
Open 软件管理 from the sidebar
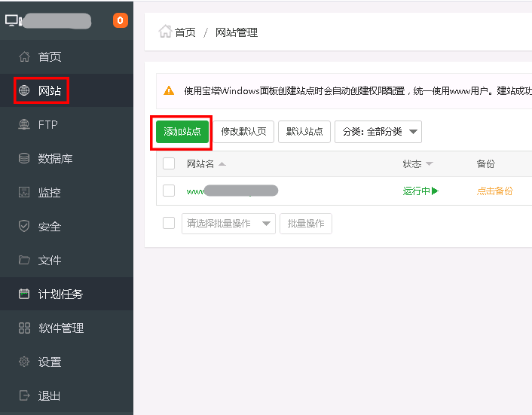[66, 328]
